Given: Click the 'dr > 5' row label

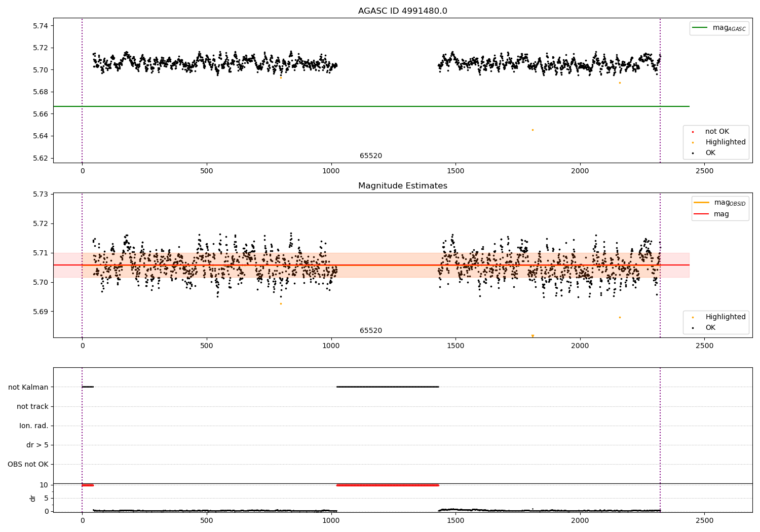Looking at the screenshot, I should (x=37, y=445).
